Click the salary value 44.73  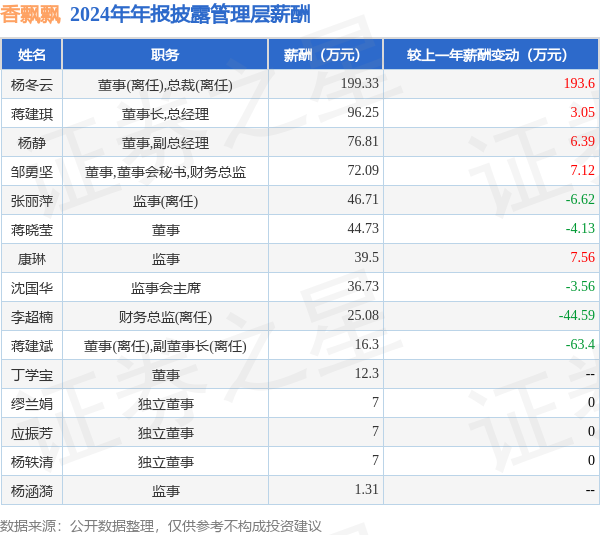click(x=363, y=228)
